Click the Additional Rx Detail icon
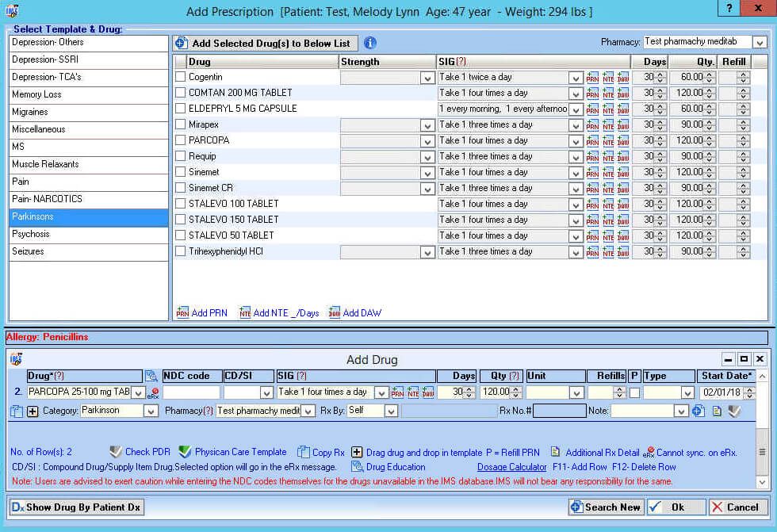The width and height of the screenshot is (777, 532). pos(556,452)
